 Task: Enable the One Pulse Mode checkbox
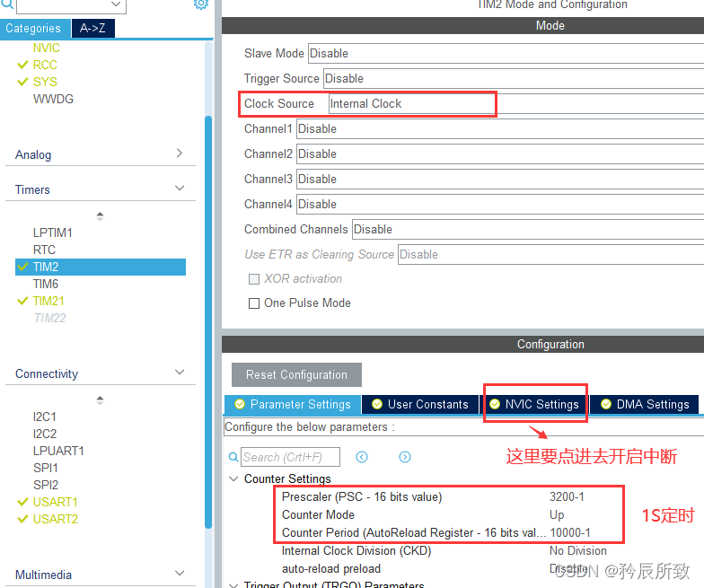coord(254,303)
